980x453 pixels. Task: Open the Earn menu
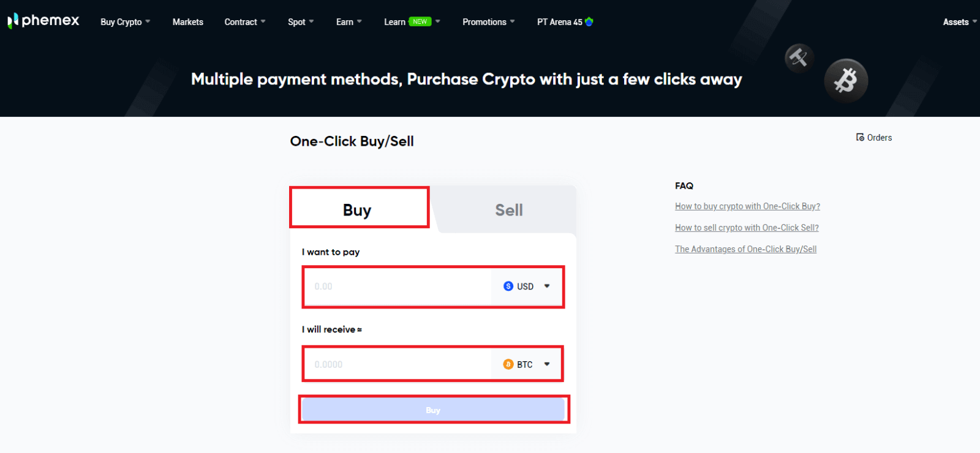349,22
